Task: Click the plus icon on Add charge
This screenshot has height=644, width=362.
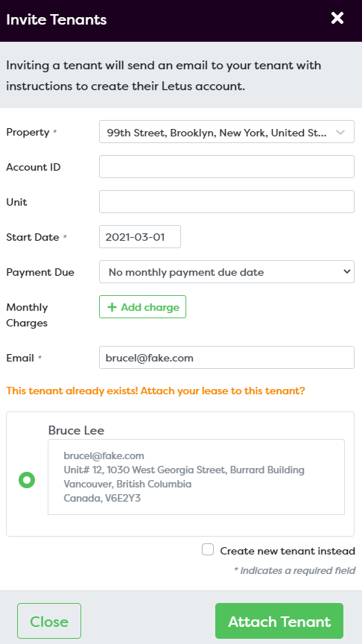Action: (x=112, y=307)
